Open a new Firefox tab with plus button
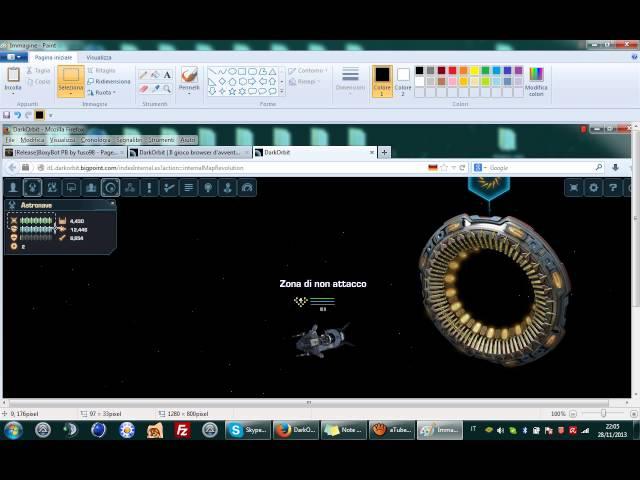Image resolution: width=640 pixels, height=480 pixels. (x=384, y=152)
